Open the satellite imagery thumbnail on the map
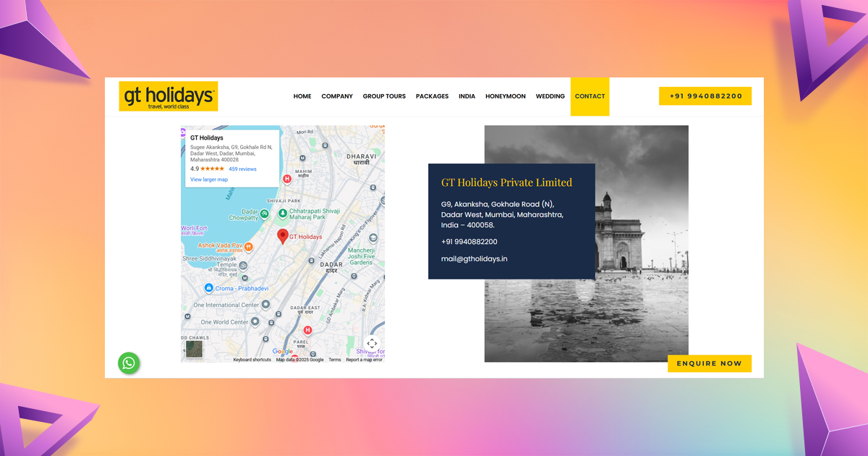The width and height of the screenshot is (868, 456). [x=193, y=350]
